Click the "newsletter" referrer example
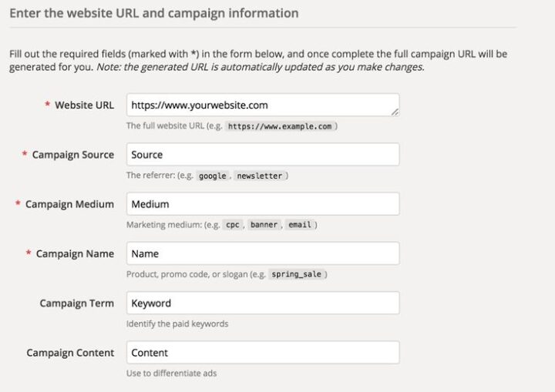555x392 pixels. click(x=259, y=176)
